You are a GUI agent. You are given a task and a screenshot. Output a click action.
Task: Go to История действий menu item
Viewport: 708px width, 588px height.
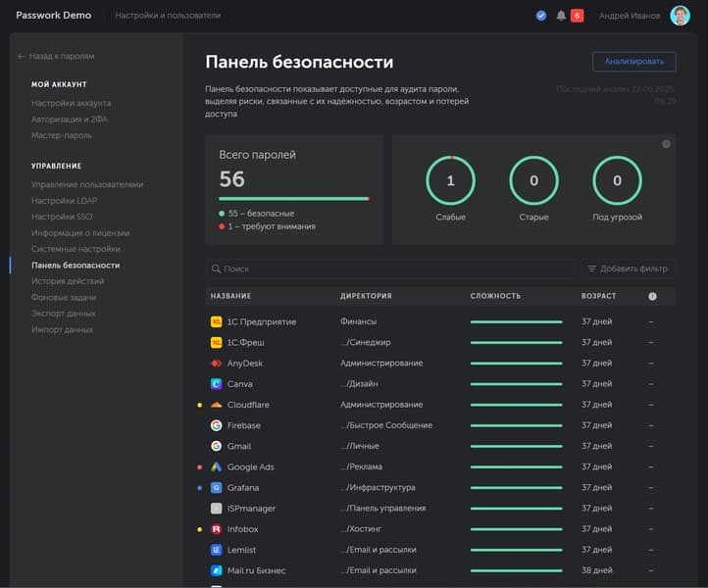[x=68, y=281]
